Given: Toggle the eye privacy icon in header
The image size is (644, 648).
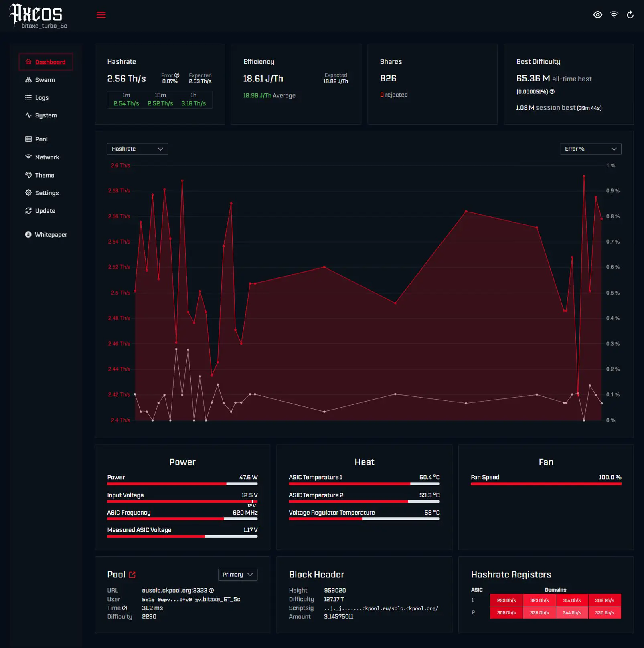Looking at the screenshot, I should point(597,15).
